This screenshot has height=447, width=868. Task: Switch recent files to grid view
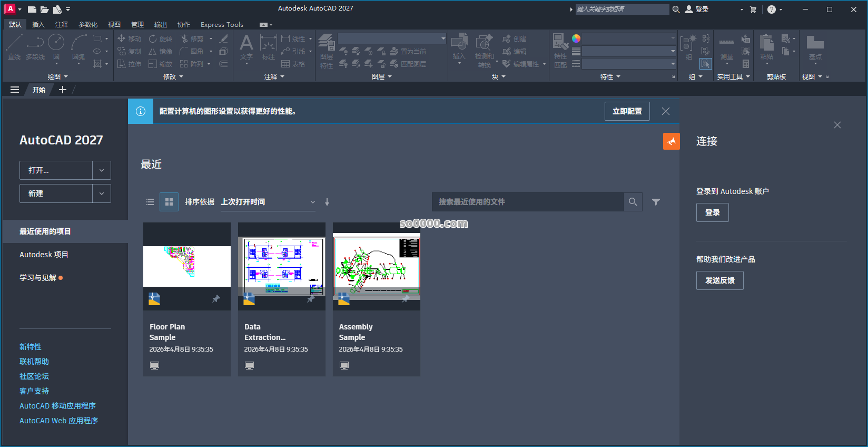169,202
